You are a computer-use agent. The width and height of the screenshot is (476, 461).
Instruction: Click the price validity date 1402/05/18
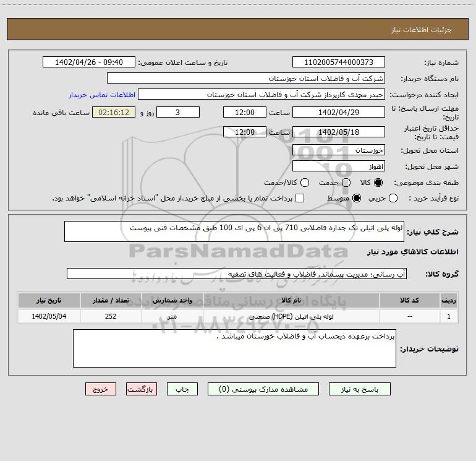(x=339, y=132)
